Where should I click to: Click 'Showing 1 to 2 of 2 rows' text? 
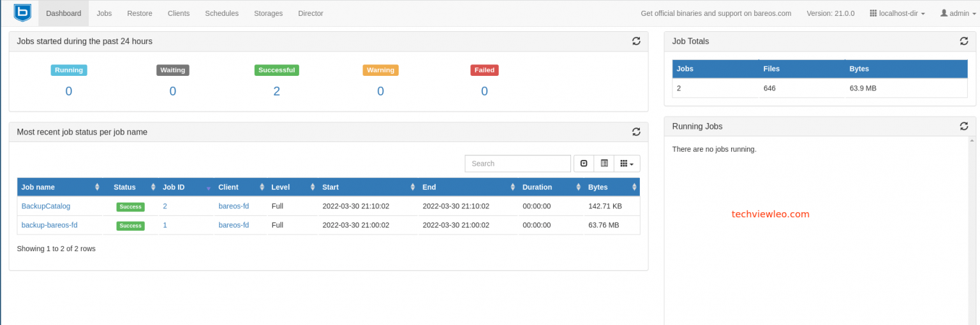56,249
